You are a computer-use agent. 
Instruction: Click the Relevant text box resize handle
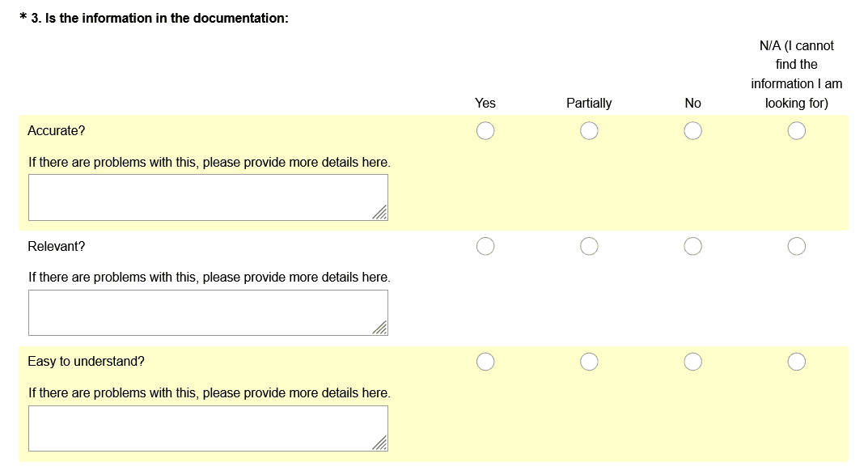click(380, 328)
